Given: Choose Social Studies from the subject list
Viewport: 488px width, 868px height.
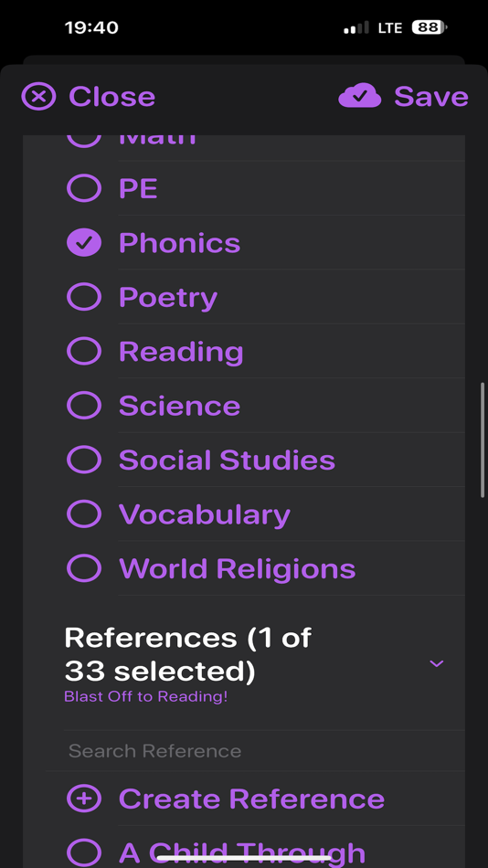Looking at the screenshot, I should [x=227, y=460].
